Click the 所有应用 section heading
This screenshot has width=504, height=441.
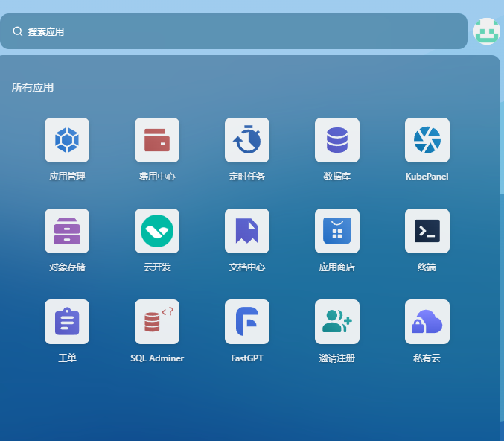(33, 87)
